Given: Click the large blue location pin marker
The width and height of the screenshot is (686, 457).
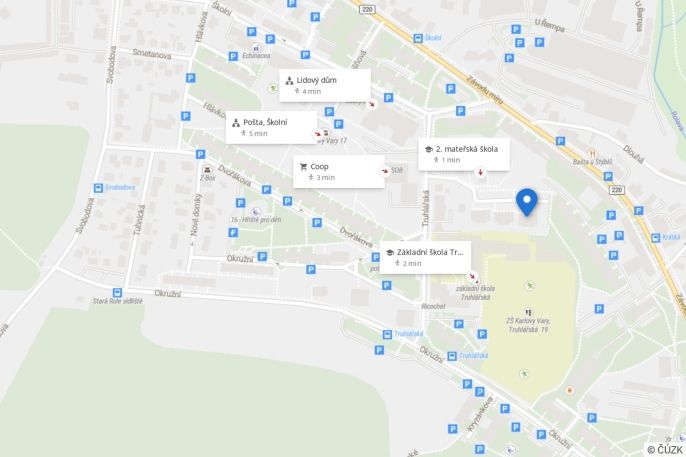Looking at the screenshot, I should [x=527, y=202].
